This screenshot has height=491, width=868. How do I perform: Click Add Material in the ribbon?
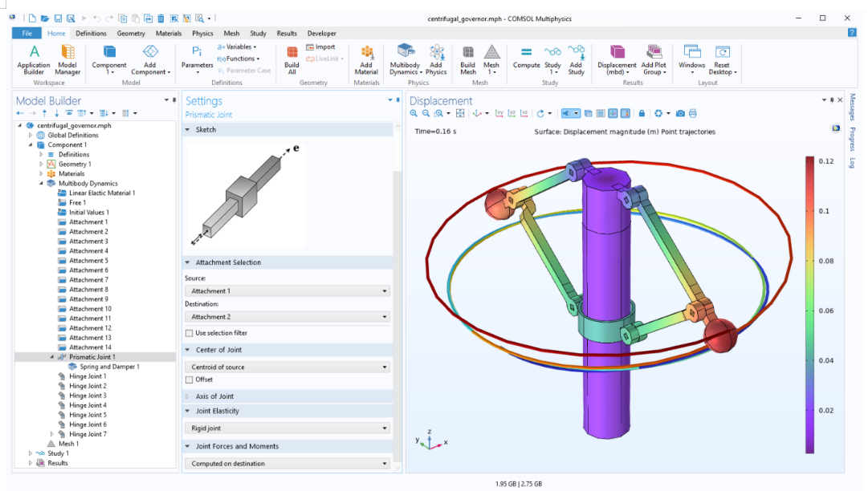pyautogui.click(x=366, y=59)
